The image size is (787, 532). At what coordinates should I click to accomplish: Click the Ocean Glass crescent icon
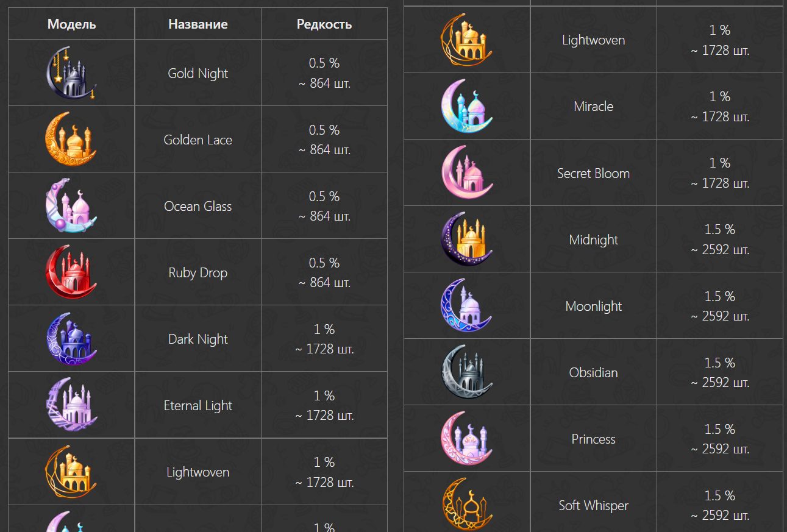(71, 206)
